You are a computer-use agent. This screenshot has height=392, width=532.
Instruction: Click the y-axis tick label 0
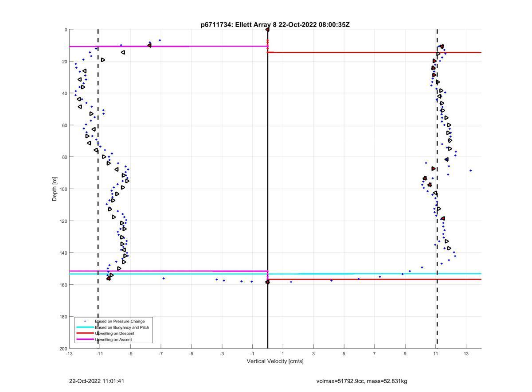pyautogui.click(x=66, y=30)
